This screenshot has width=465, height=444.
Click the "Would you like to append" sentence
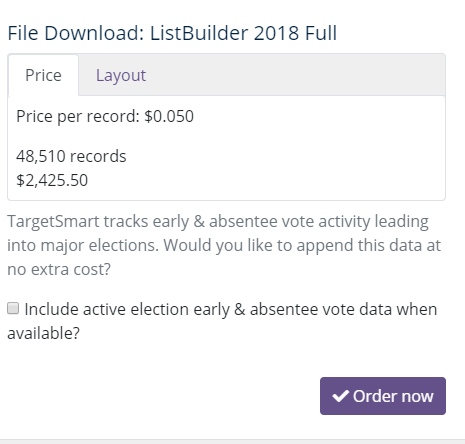point(302,246)
